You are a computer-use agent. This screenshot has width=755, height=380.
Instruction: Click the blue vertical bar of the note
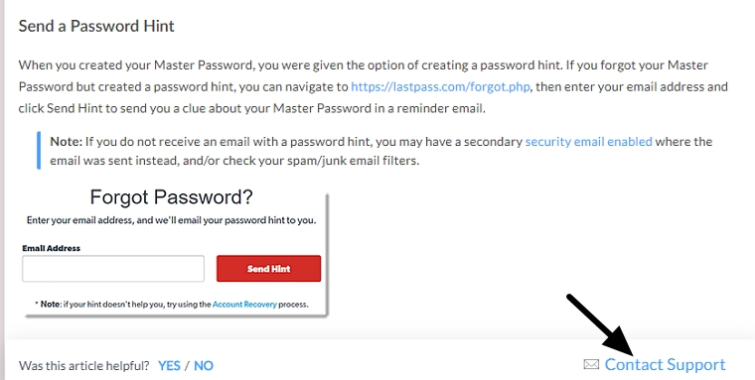click(39, 150)
